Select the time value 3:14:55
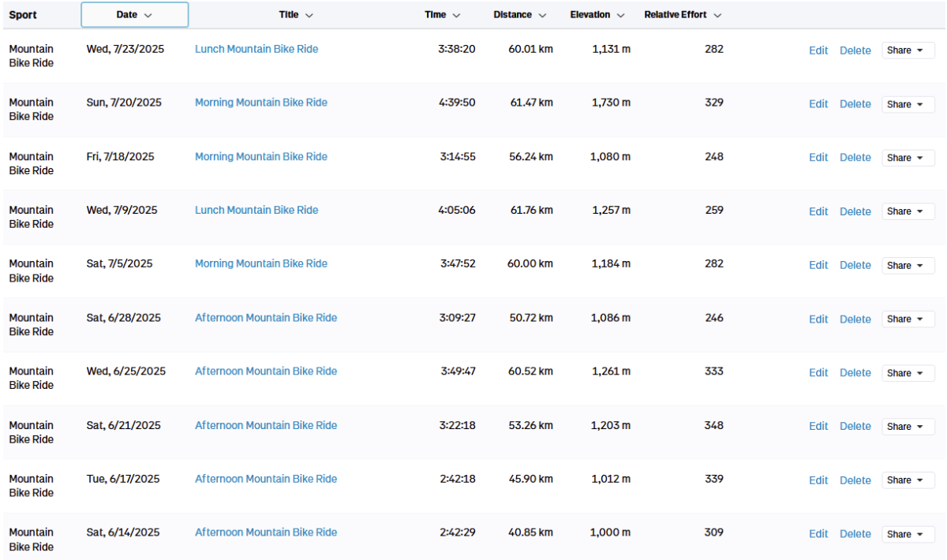947x560 pixels. 458,156
